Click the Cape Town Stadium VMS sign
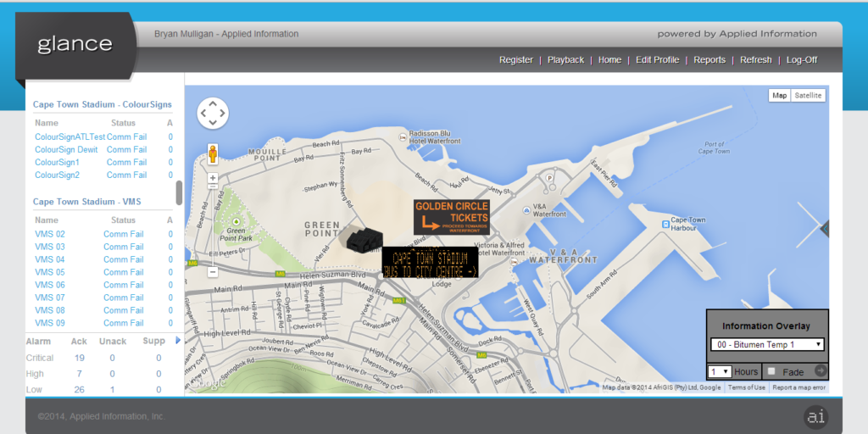Screen dimensions: 868x434 (430, 262)
